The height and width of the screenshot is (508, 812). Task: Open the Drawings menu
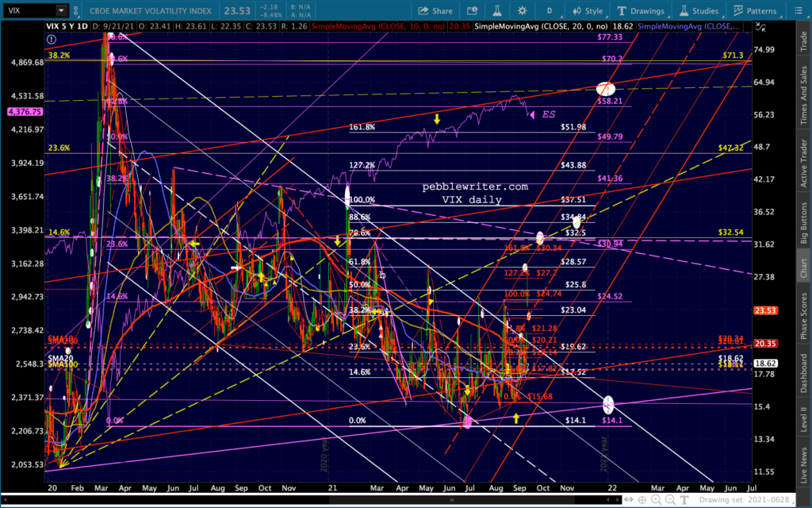coord(641,11)
